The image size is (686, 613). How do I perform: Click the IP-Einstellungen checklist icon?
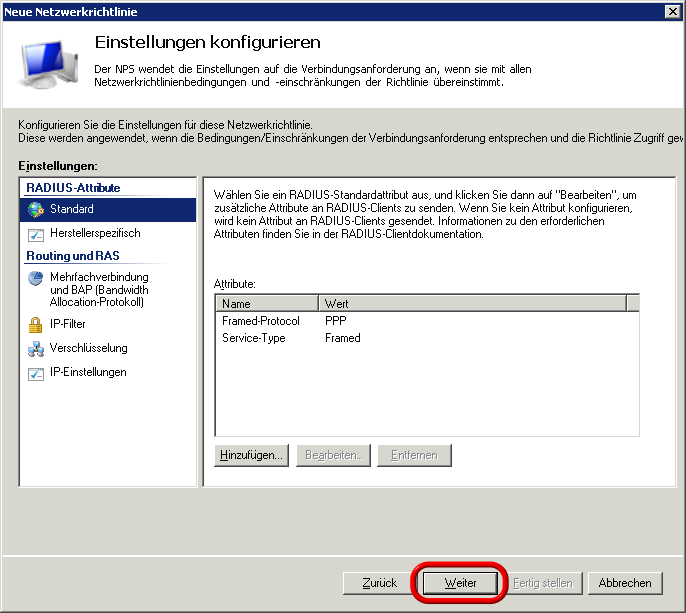pos(36,373)
